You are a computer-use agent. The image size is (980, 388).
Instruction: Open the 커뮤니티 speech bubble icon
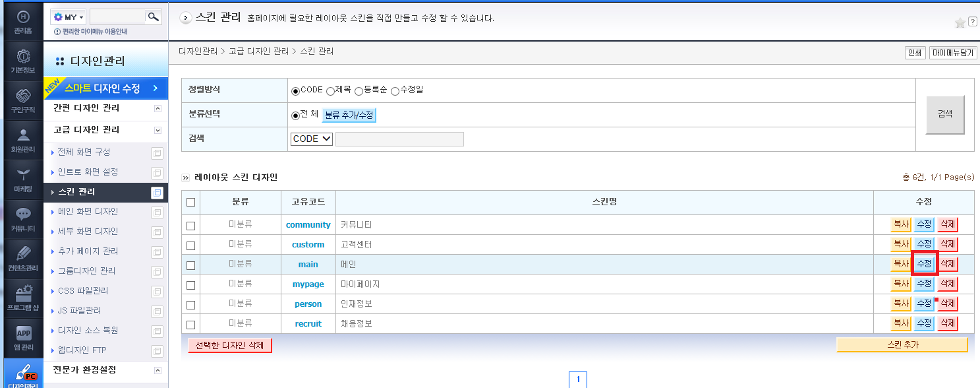23,220
